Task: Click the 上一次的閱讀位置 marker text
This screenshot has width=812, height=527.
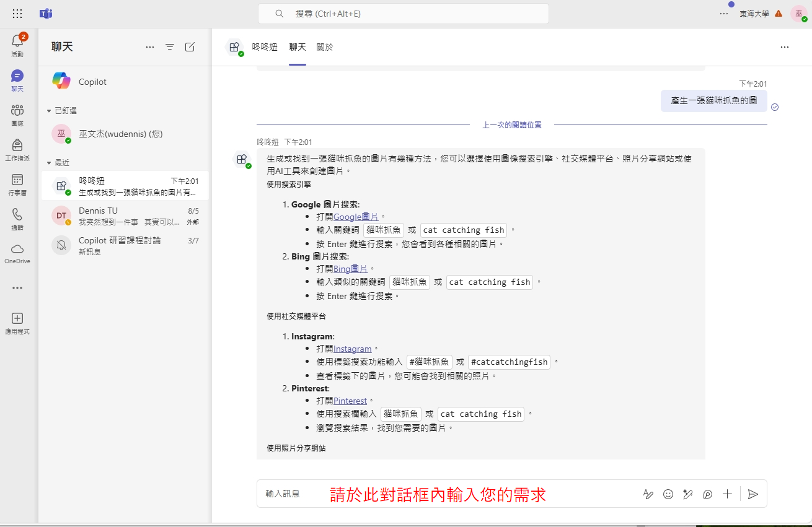Action: [x=512, y=125]
